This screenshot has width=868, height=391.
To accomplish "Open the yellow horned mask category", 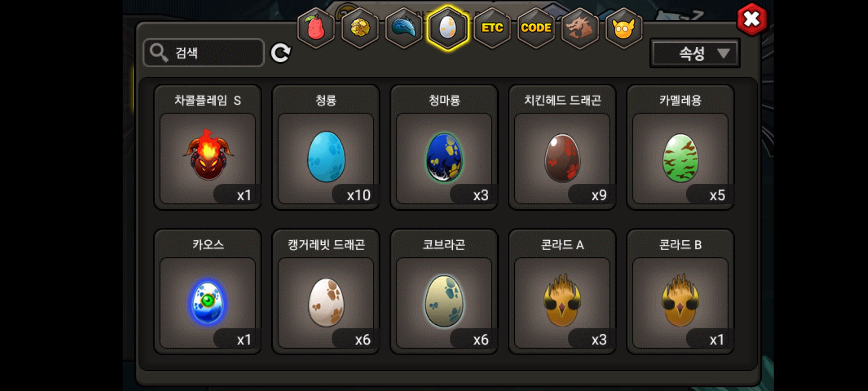I will point(624,28).
